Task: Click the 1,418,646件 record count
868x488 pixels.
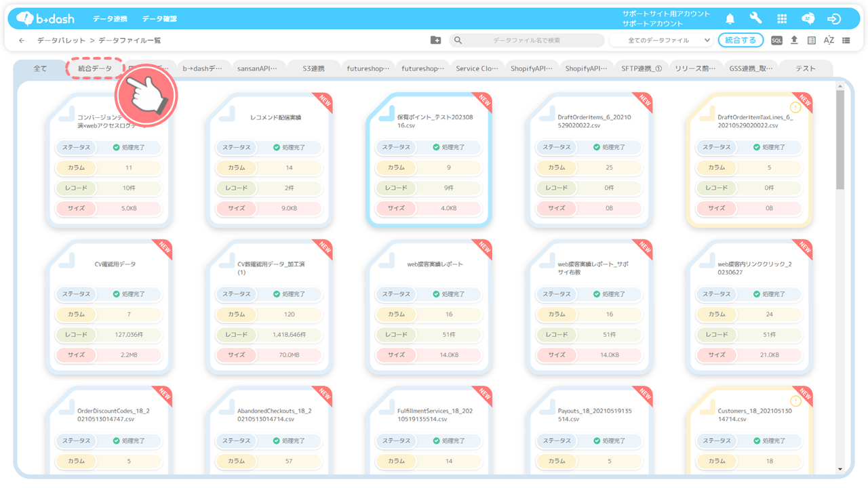Action: point(289,335)
